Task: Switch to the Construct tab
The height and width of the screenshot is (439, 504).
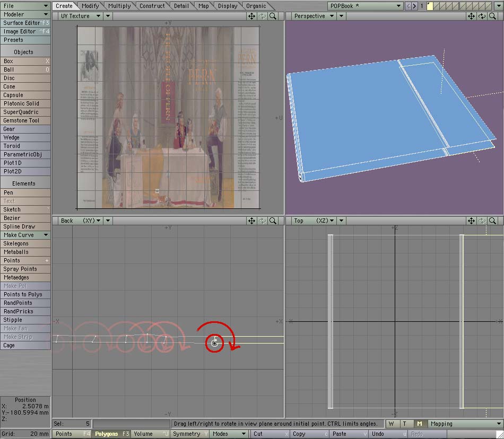Action: (152, 6)
